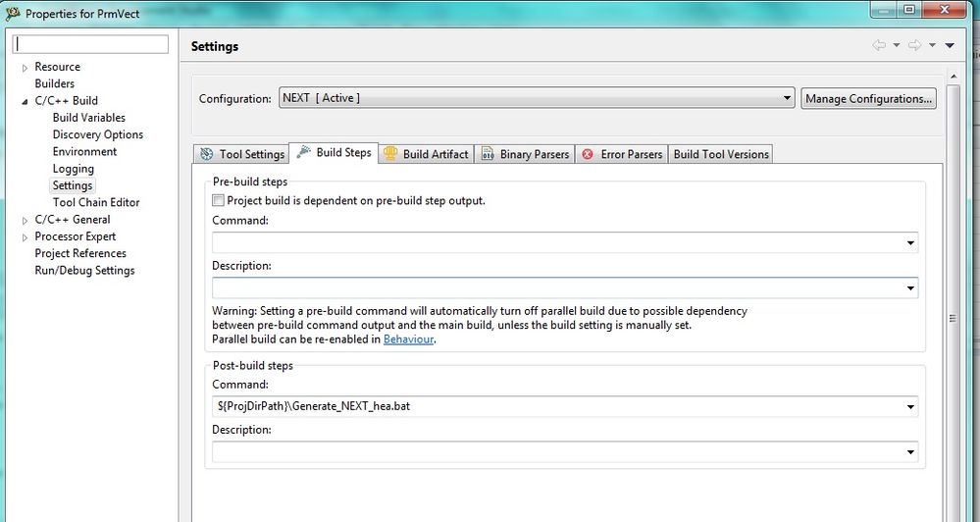The height and width of the screenshot is (522, 980).
Task: Collapse the C/C++ Build tree node
Action: pos(25,101)
